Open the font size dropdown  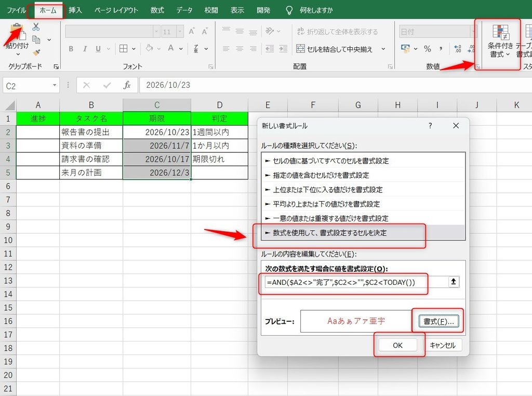tap(180, 32)
